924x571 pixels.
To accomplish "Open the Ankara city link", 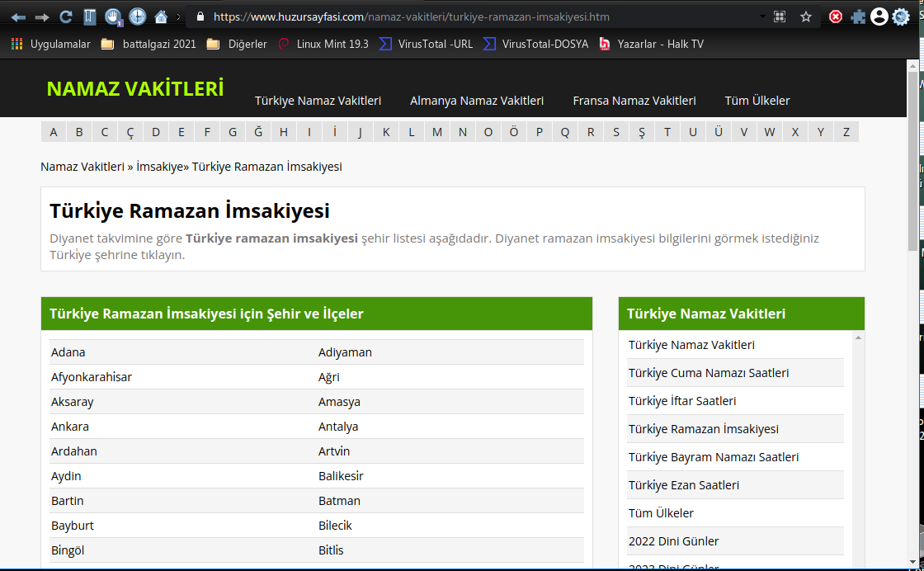I will pyautogui.click(x=70, y=427).
